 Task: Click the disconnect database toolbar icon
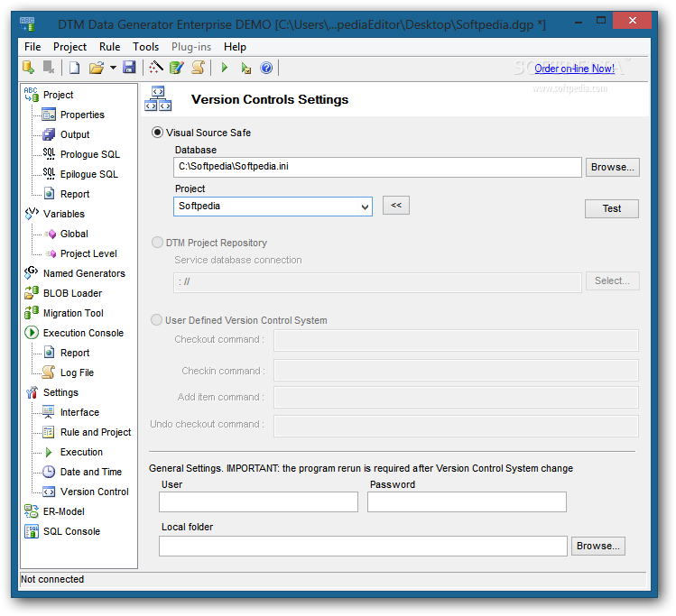coord(49,68)
